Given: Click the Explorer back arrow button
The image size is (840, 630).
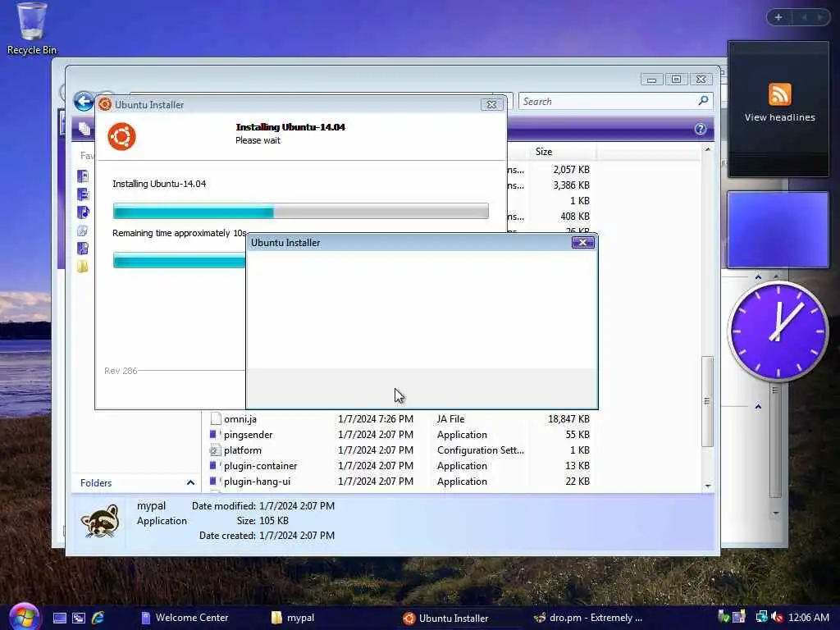Looking at the screenshot, I should (x=84, y=101).
